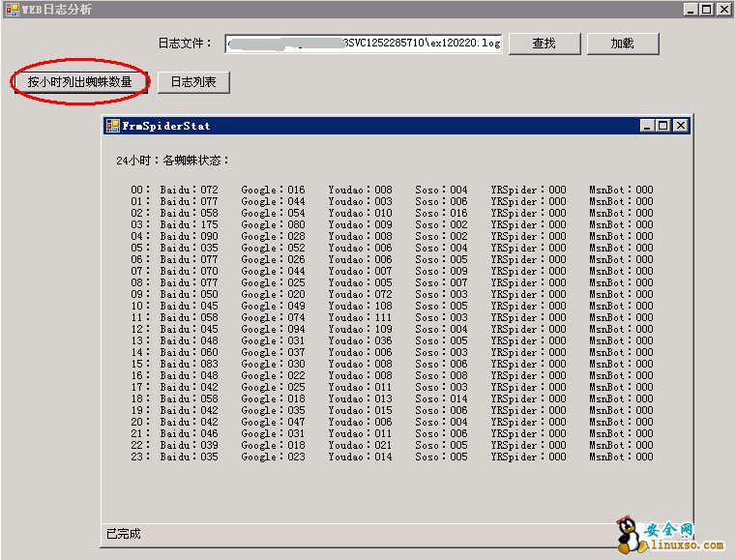Select Baidu: 090 in hour 04 row
Screen dimensions: 736x560
coord(190,236)
